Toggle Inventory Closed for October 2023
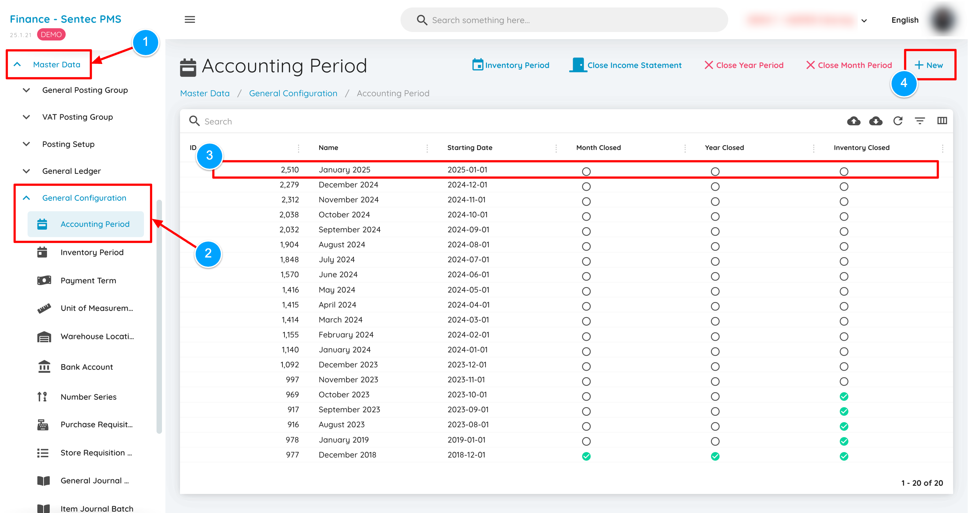The width and height of the screenshot is (980, 513). point(844,396)
